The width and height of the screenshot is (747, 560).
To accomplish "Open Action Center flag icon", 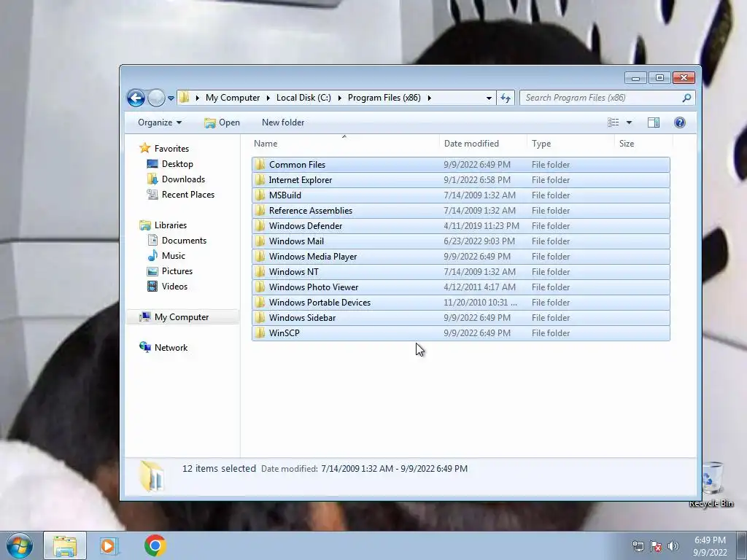I will pyautogui.click(x=656, y=547).
